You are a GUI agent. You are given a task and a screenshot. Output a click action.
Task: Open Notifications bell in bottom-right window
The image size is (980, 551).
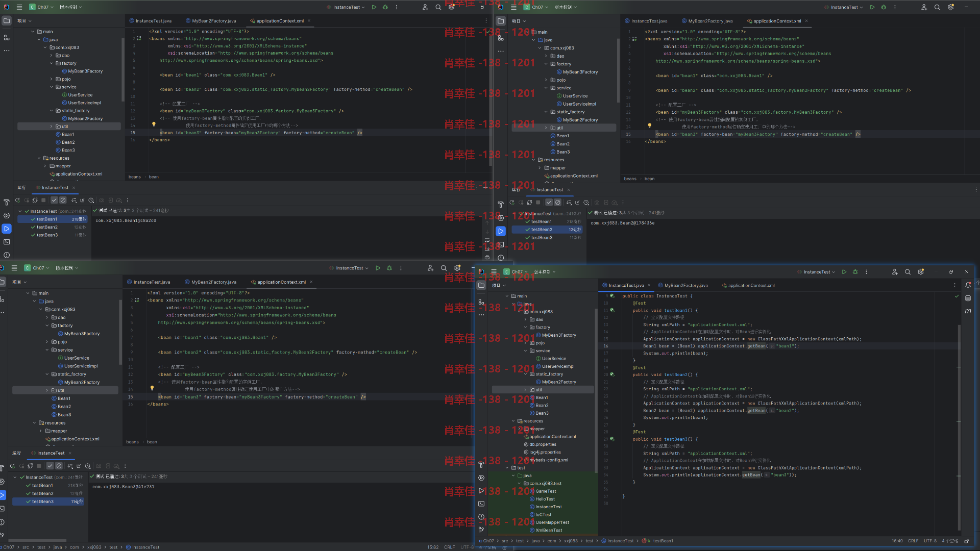click(968, 285)
